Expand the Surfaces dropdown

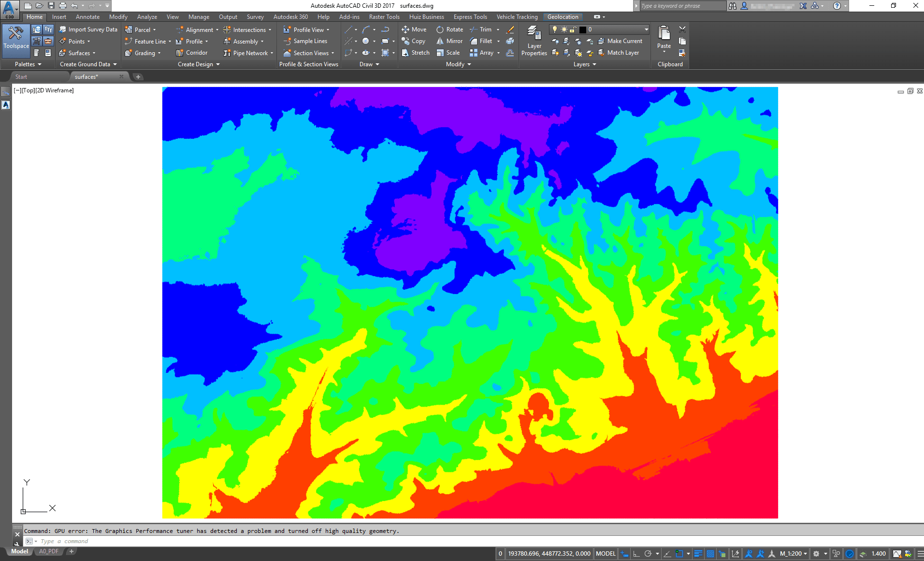(94, 53)
